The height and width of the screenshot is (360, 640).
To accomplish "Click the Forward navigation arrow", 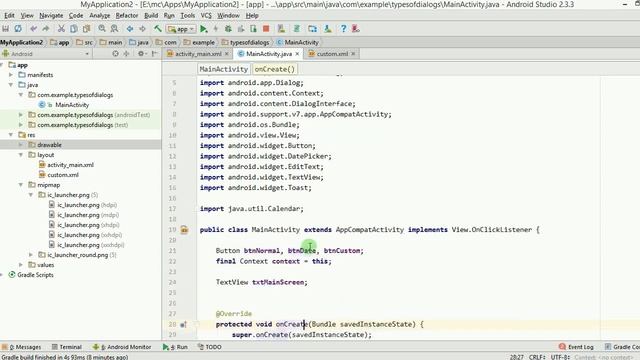I will tap(142, 29).
